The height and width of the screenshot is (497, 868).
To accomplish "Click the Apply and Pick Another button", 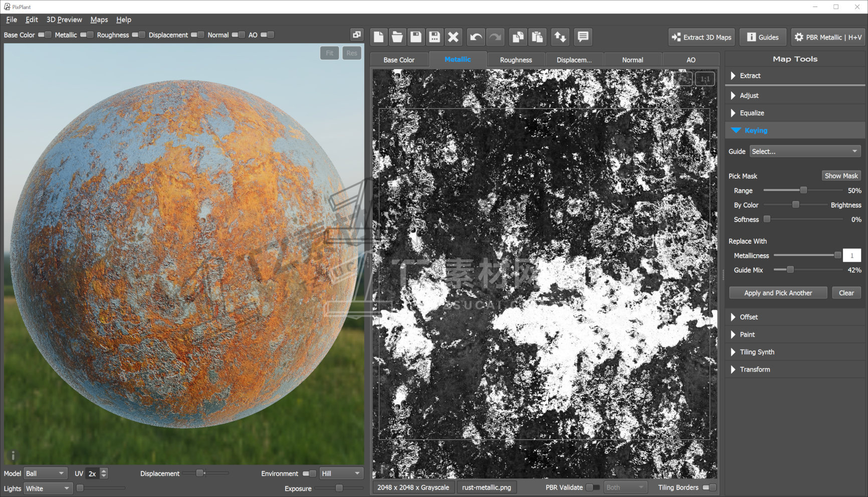I will click(x=778, y=293).
